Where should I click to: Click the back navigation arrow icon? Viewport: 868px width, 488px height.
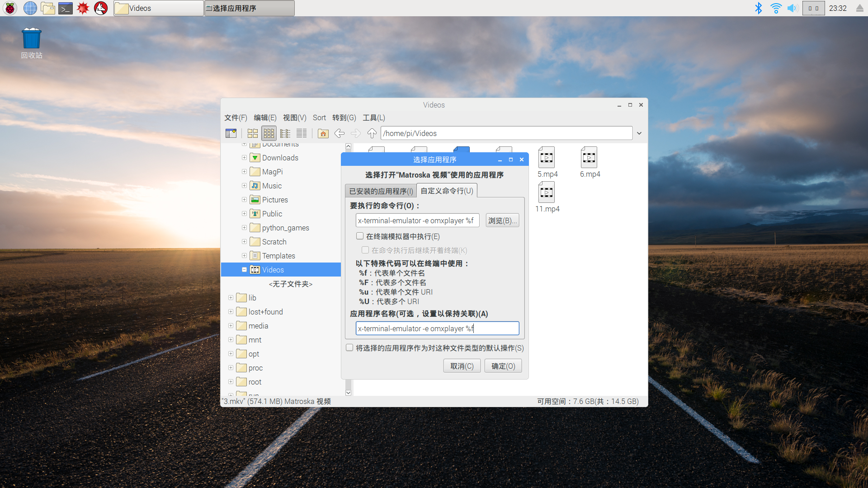click(339, 133)
